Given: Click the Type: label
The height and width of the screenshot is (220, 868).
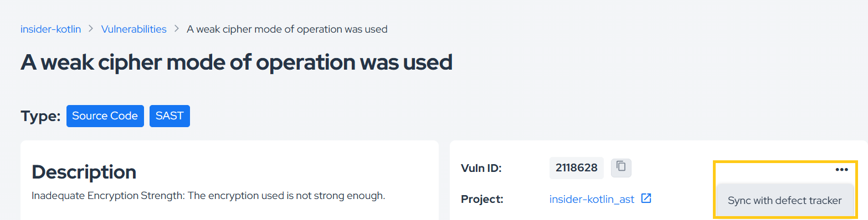Looking at the screenshot, I should point(40,116).
